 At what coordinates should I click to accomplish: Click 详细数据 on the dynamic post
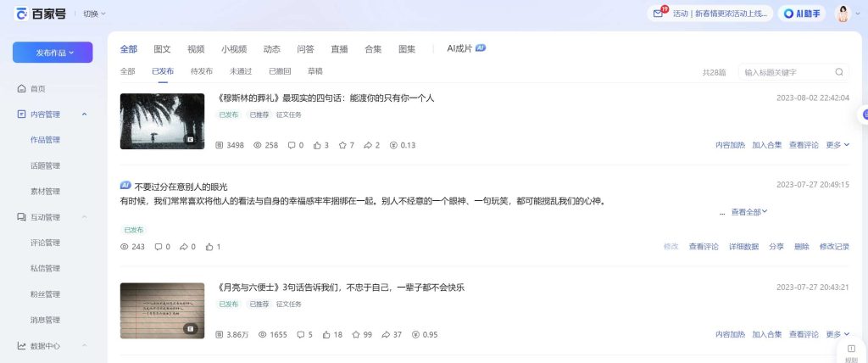pyautogui.click(x=743, y=247)
